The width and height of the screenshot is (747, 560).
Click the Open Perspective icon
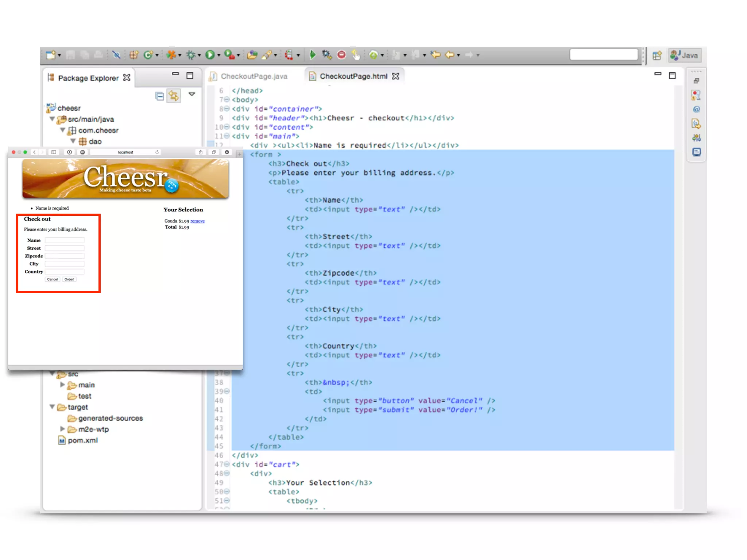[657, 55]
